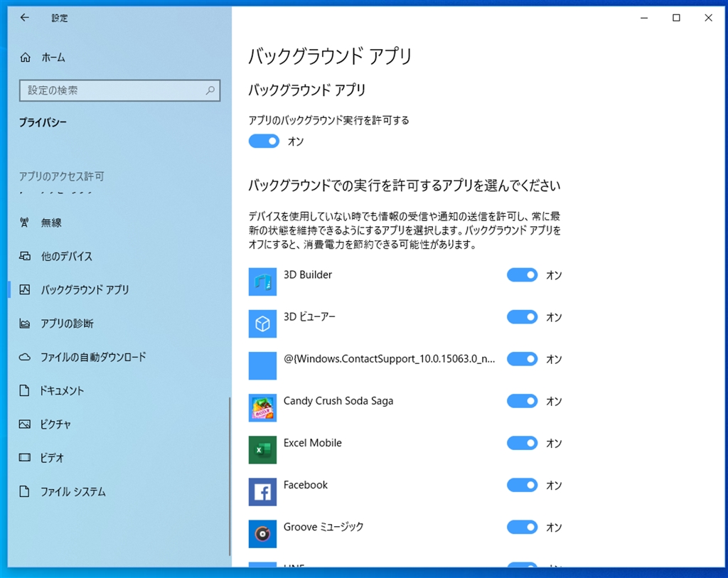
Task: Click the ファイル システム icon
Action: (25, 491)
